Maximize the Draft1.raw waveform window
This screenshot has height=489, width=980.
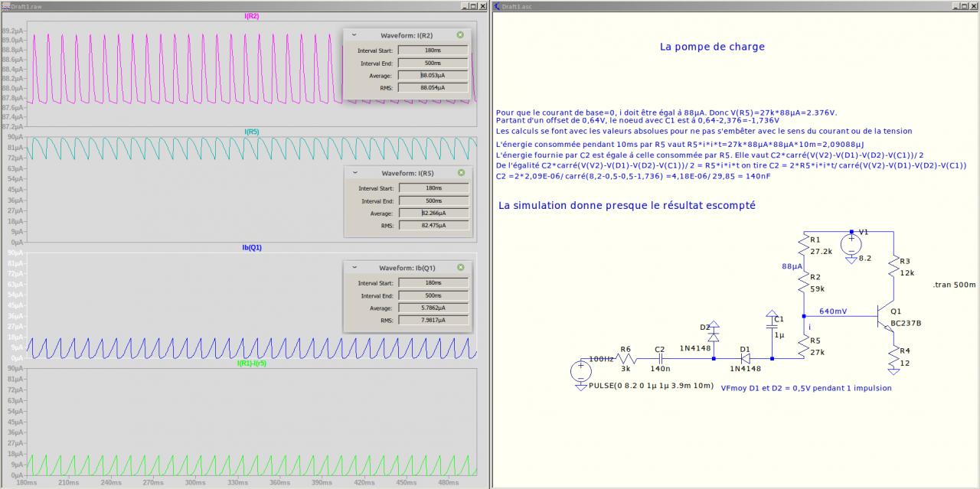pyautogui.click(x=473, y=5)
